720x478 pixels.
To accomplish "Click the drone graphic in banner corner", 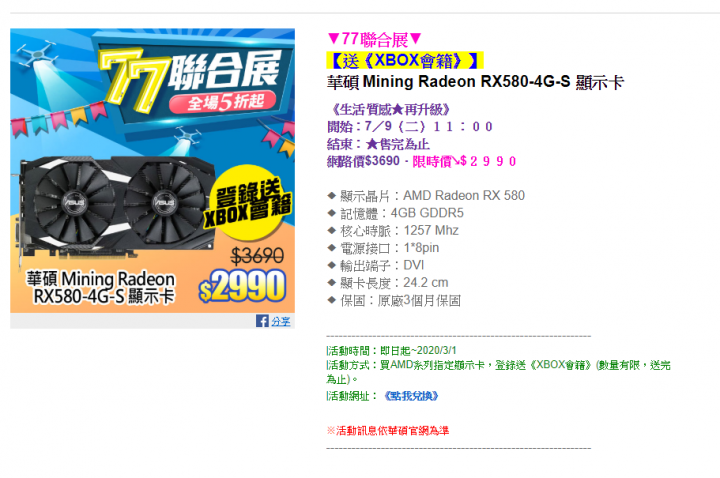I will [37, 54].
